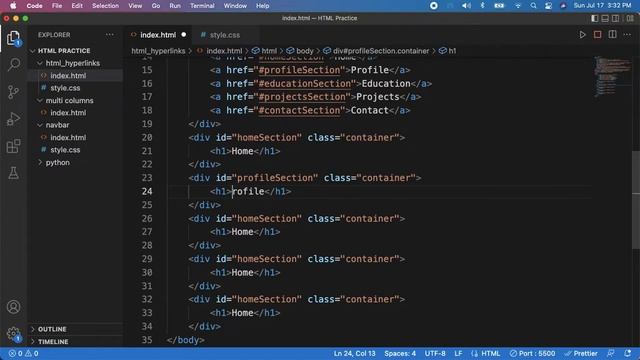The image size is (640, 360).
Task: Open Source Control view
Action: tap(13, 92)
